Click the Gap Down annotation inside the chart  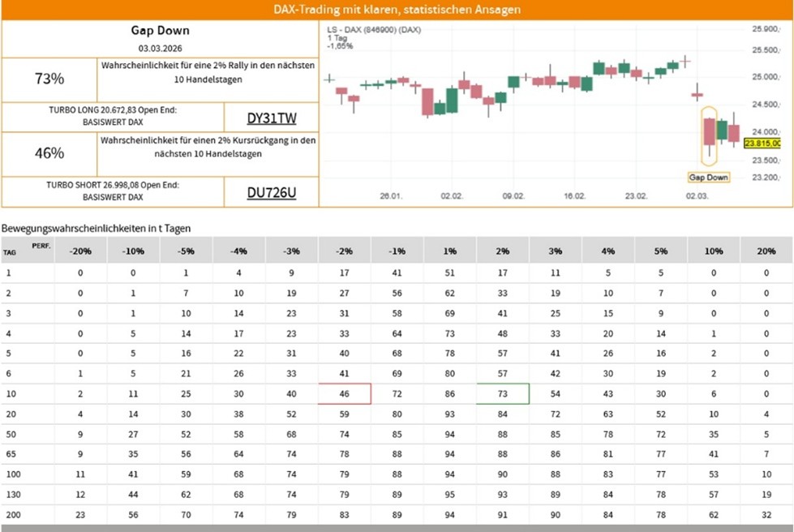tap(708, 177)
